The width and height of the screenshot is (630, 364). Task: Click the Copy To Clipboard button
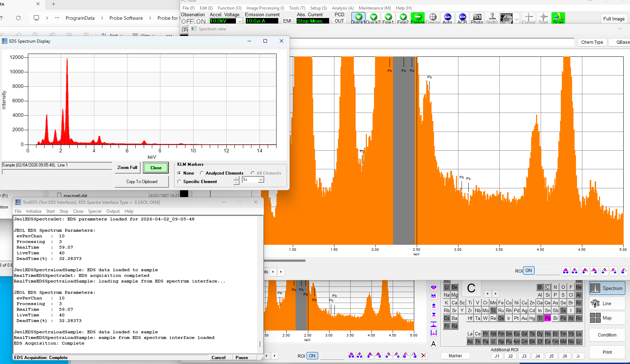(142, 182)
